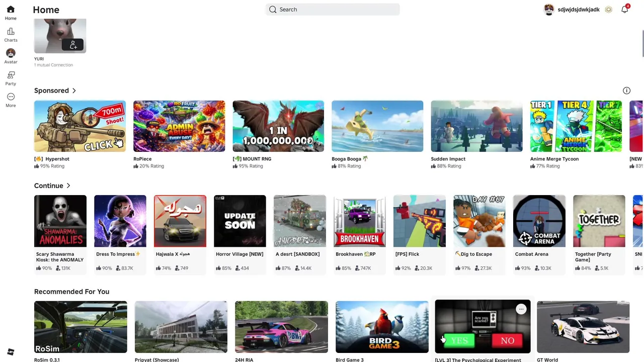This screenshot has height=362, width=644.
Task: Click 'Recommended For You' heading
Action: (x=71, y=292)
